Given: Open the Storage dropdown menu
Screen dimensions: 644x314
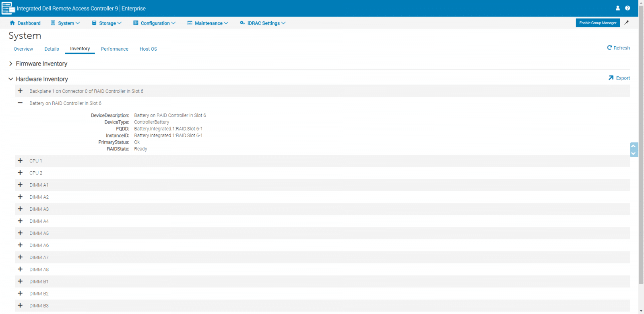Looking at the screenshot, I should [x=107, y=23].
